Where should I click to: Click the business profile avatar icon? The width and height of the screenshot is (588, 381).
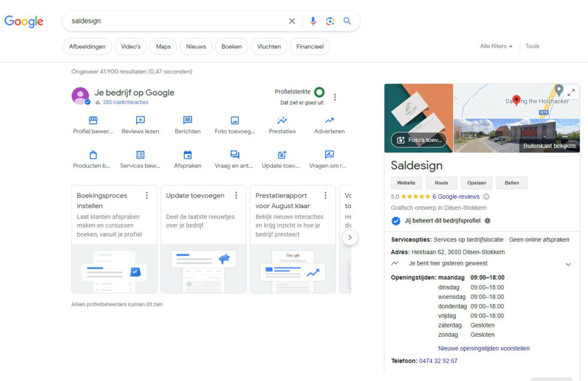pyautogui.click(x=80, y=96)
